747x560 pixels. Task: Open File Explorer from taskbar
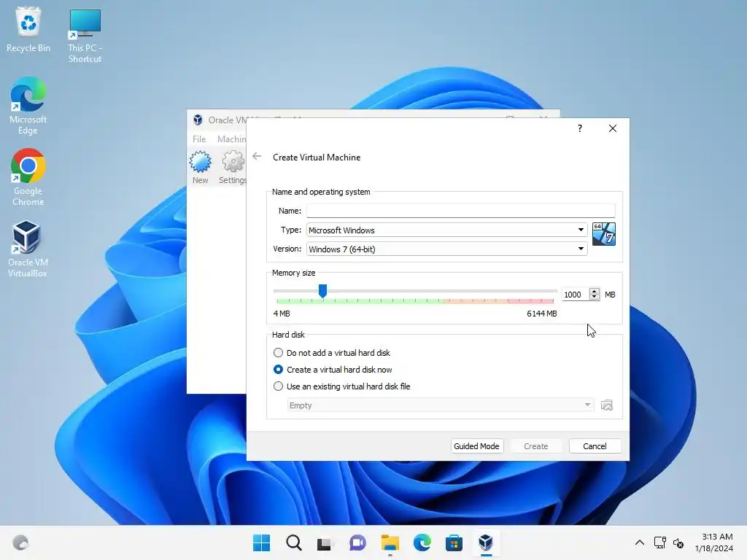coord(390,542)
